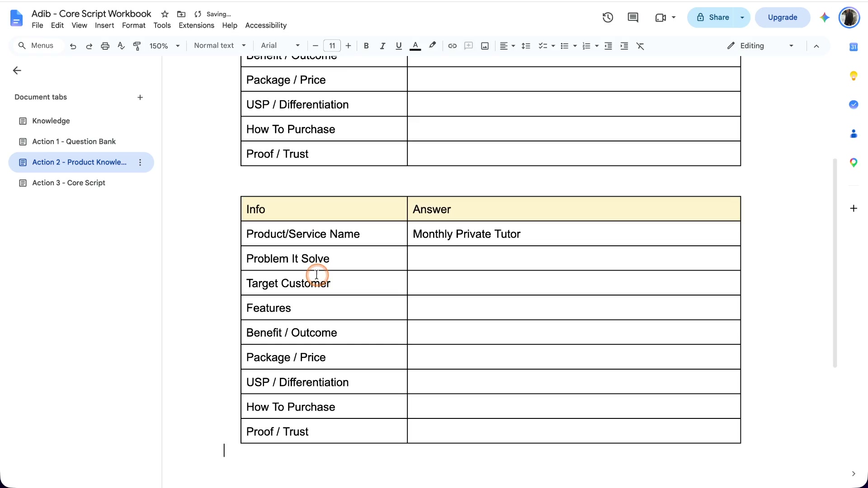
Task: Open the highlight color picker
Action: tap(433, 46)
